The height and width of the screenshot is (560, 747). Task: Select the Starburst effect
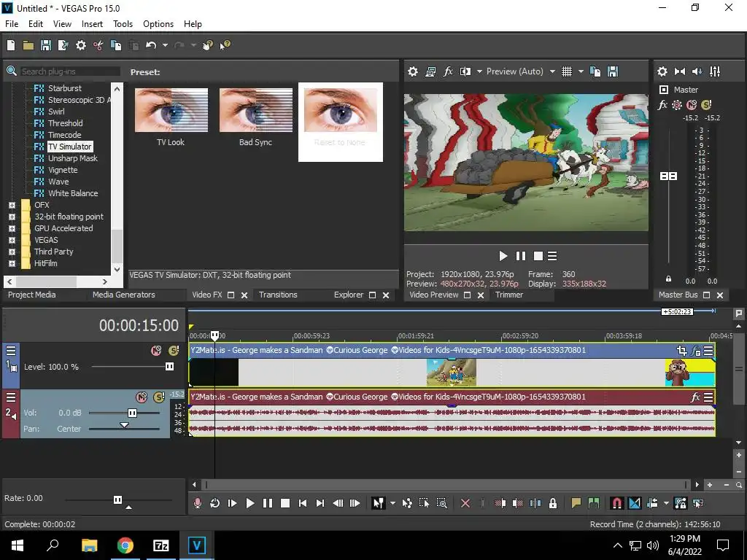tap(64, 88)
